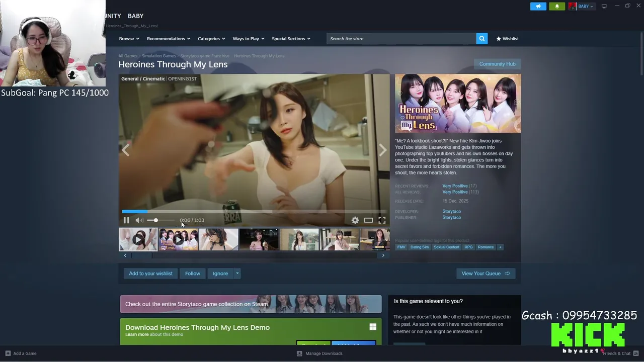Open the BABY profile tab
This screenshot has width=644, height=362.
click(x=135, y=16)
